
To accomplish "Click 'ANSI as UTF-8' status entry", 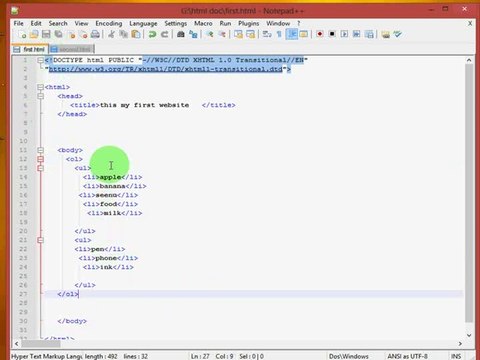I will (x=407, y=356).
